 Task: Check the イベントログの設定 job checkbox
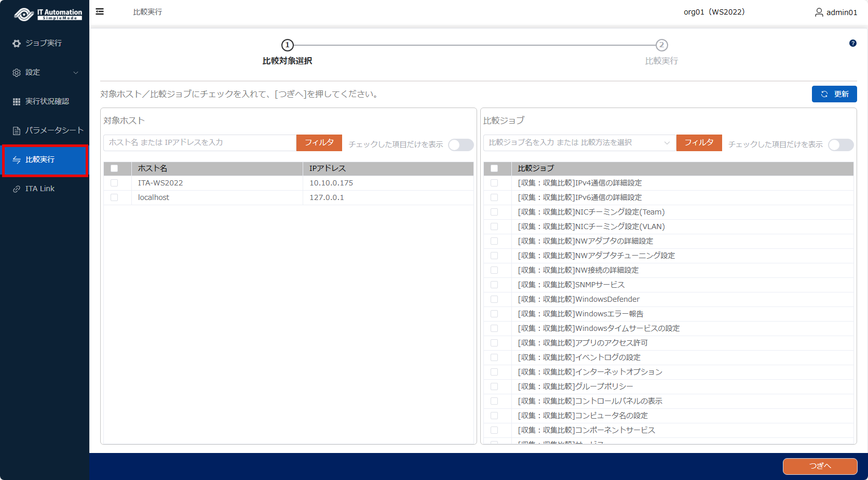tap(494, 357)
